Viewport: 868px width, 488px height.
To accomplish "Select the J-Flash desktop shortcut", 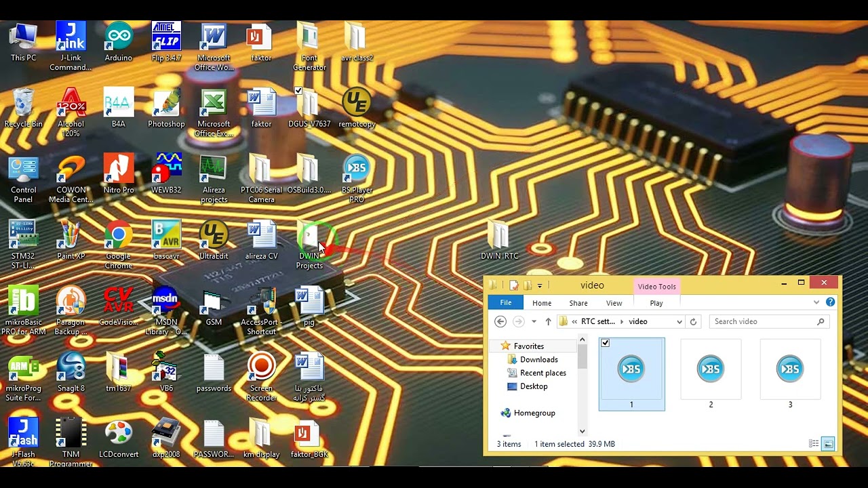I will (23, 443).
